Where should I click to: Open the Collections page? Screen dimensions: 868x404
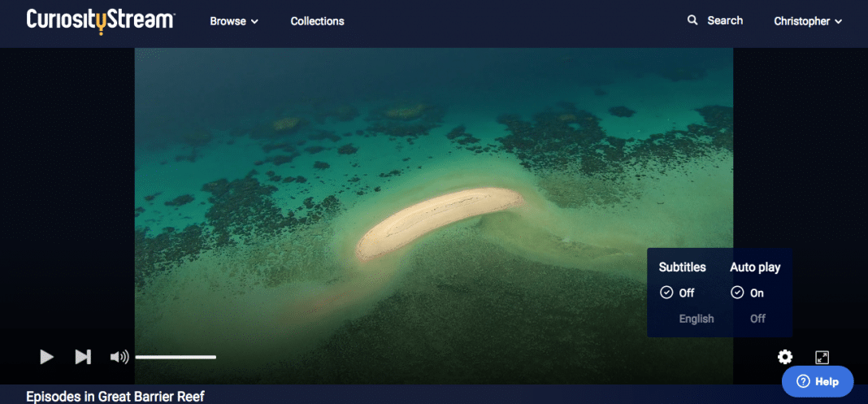[x=317, y=21]
